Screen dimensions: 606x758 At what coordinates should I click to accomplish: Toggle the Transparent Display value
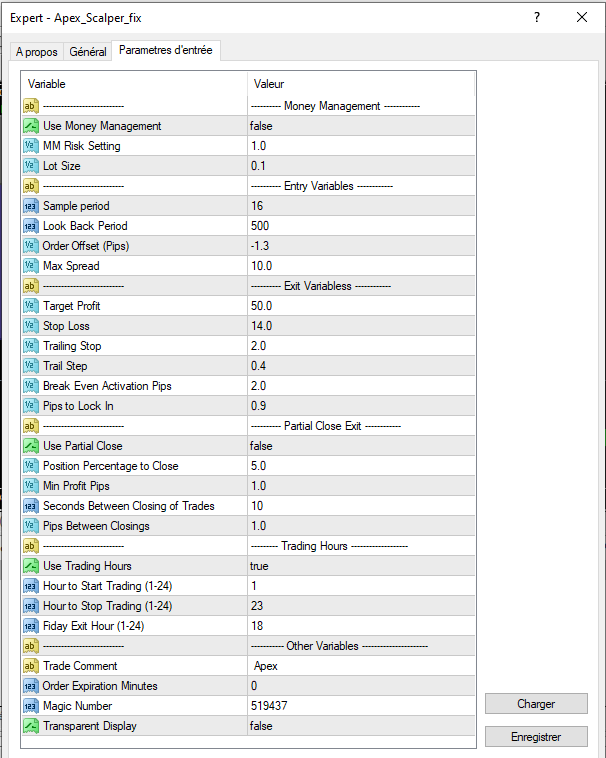360,726
